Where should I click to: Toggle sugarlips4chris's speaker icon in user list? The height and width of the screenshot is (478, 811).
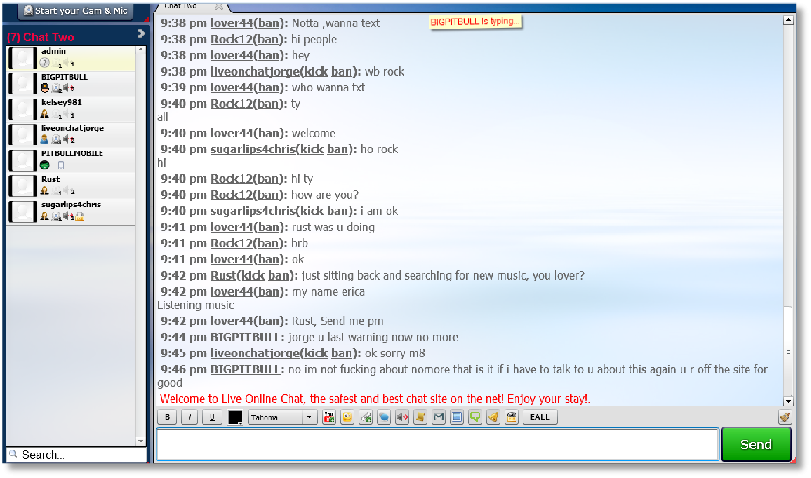pos(68,216)
